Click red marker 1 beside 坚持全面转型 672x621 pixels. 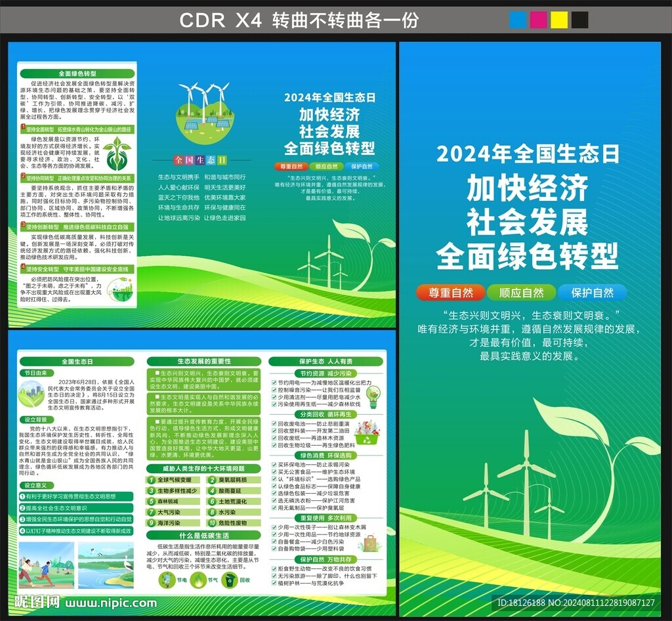point(23,128)
